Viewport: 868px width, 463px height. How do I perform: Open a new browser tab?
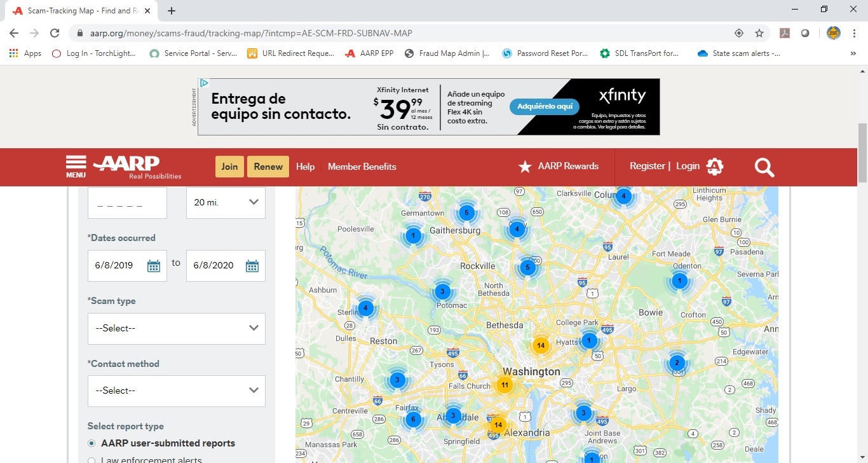click(x=172, y=11)
